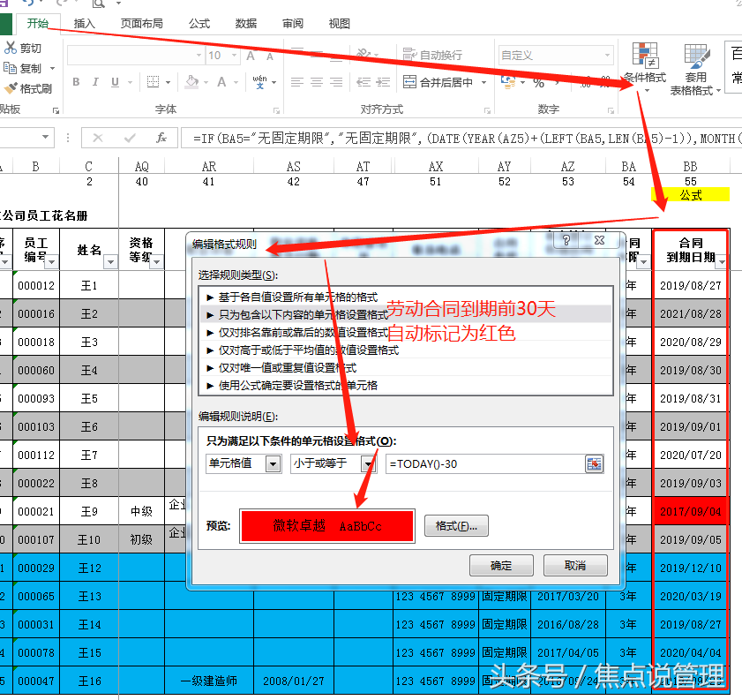Open filter dropdown for 姓名 column
Viewport: 742px width, 700px height.
point(111,261)
